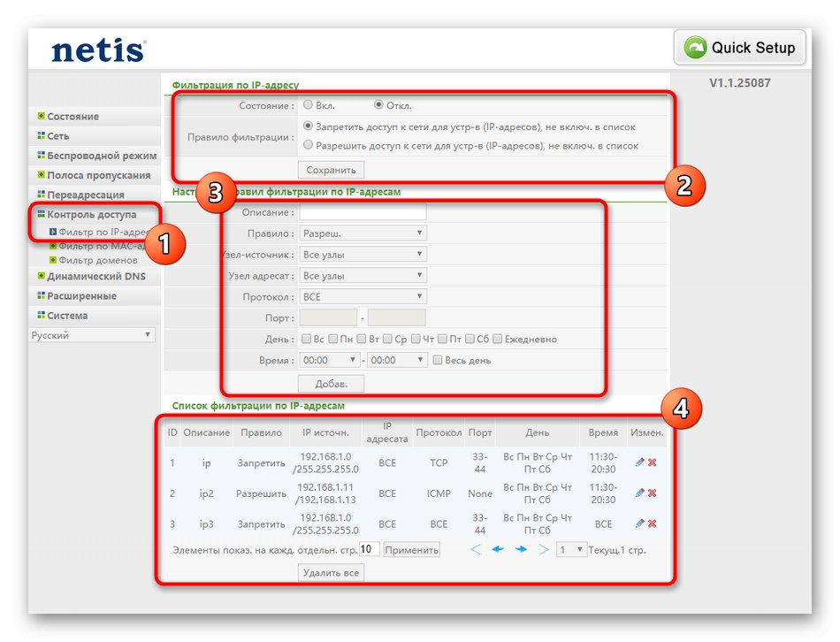The height and width of the screenshot is (642, 840).
Task: Delete rule ip3 with red X icon
Action: 653,524
